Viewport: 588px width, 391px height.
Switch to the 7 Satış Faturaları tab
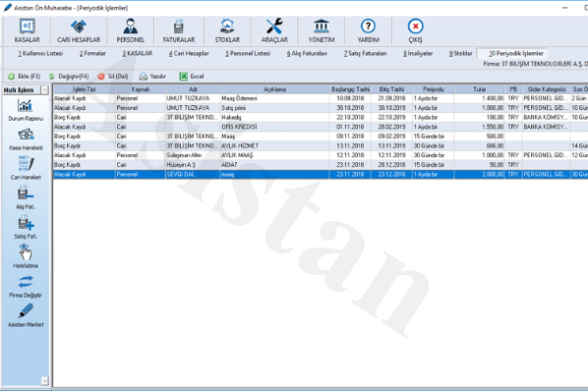point(365,54)
